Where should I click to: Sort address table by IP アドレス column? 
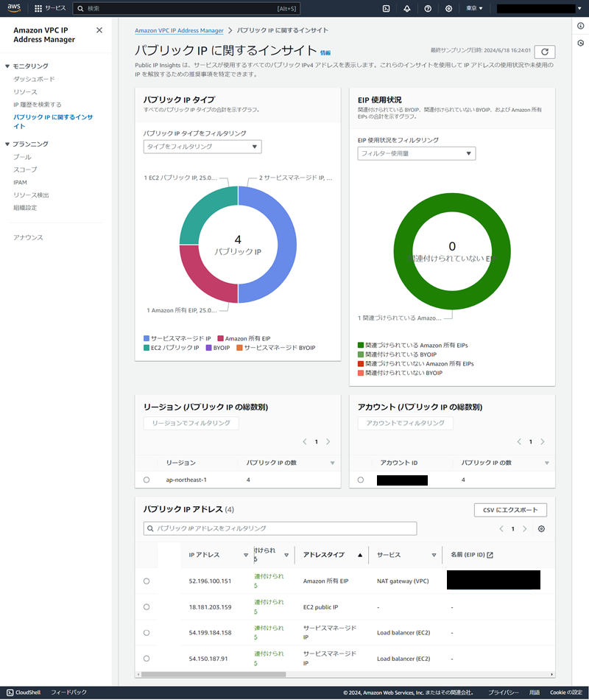tap(246, 555)
